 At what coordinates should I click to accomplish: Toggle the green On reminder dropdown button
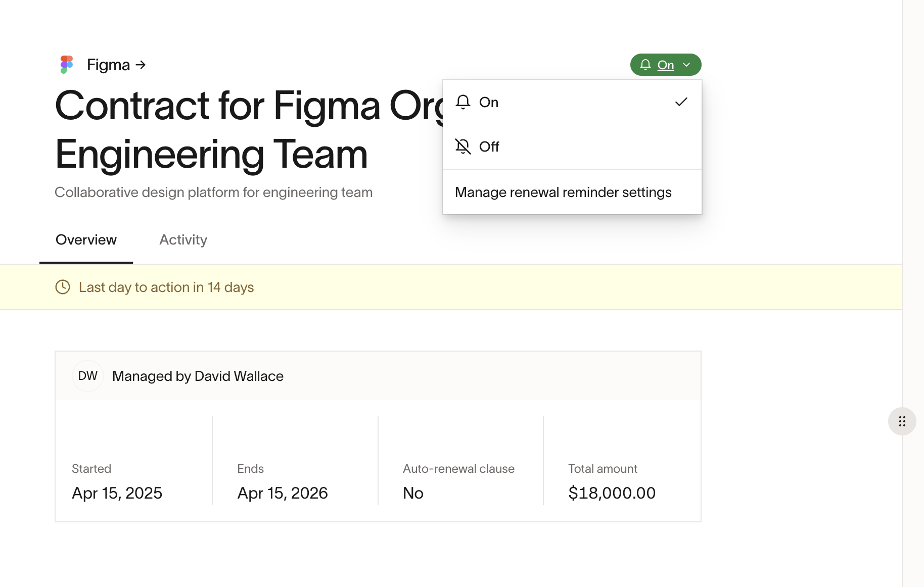(x=666, y=65)
